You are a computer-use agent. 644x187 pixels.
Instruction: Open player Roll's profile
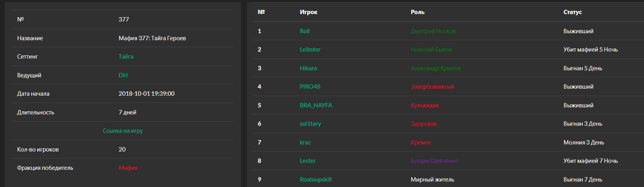[305, 31]
